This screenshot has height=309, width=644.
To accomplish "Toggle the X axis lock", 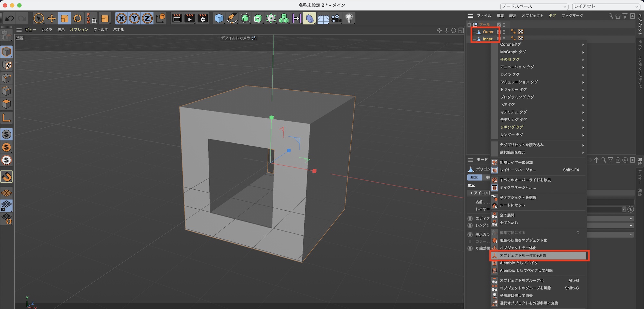I will [x=121, y=19].
